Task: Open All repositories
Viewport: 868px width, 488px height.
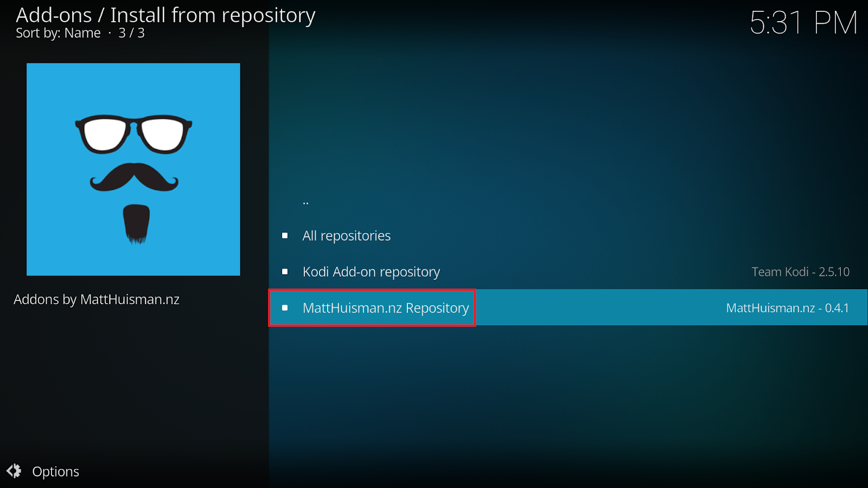Action: click(x=568, y=235)
